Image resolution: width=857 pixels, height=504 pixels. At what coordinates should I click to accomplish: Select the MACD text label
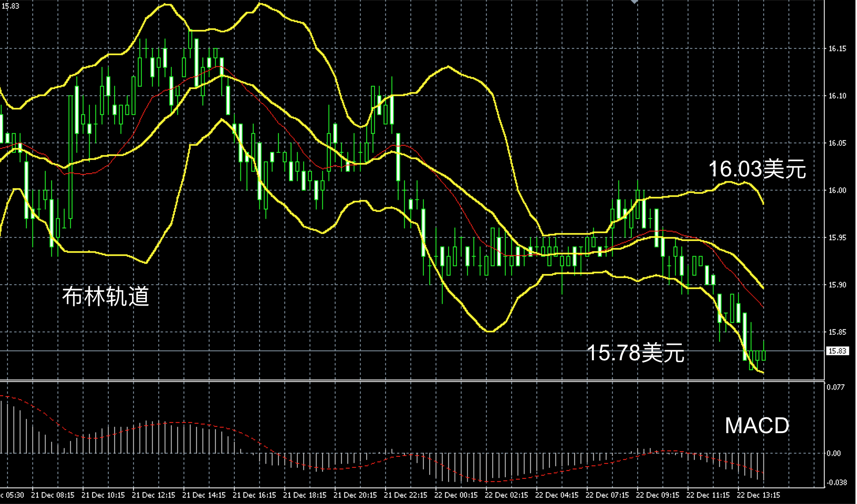click(757, 426)
